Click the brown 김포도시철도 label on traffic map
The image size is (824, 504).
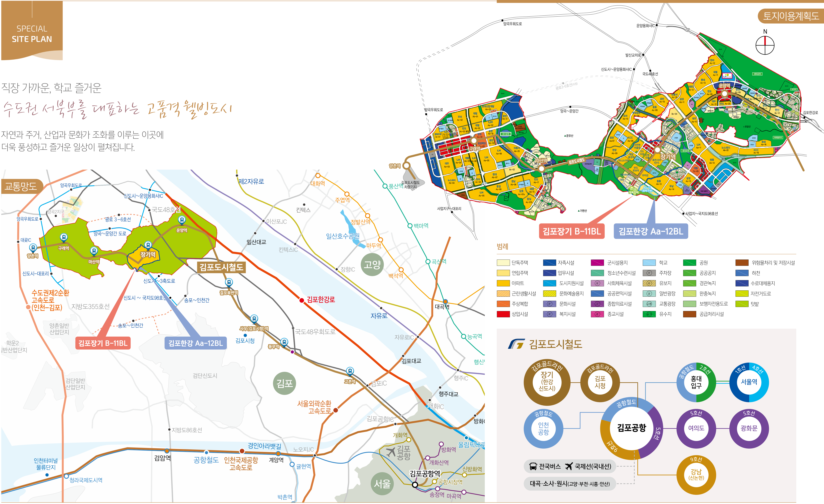221,267
